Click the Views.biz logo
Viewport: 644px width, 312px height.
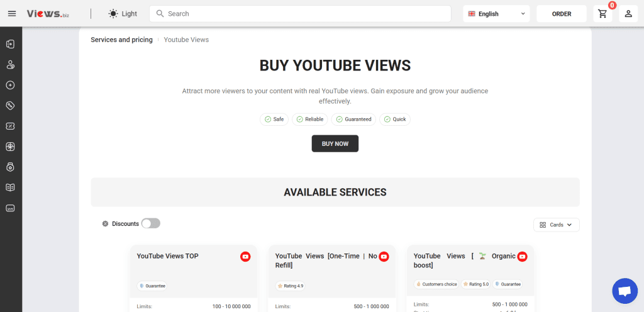(47, 14)
